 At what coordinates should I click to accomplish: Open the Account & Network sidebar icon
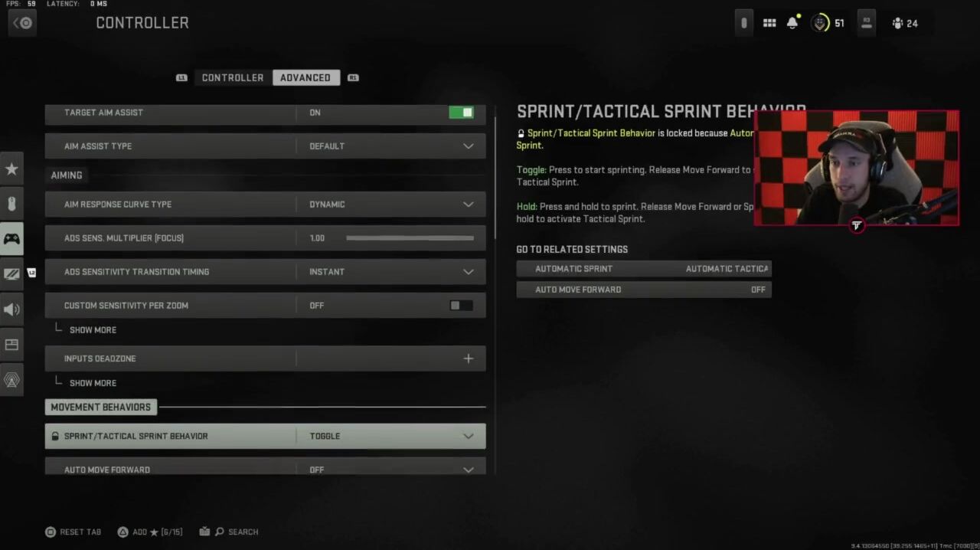11,380
